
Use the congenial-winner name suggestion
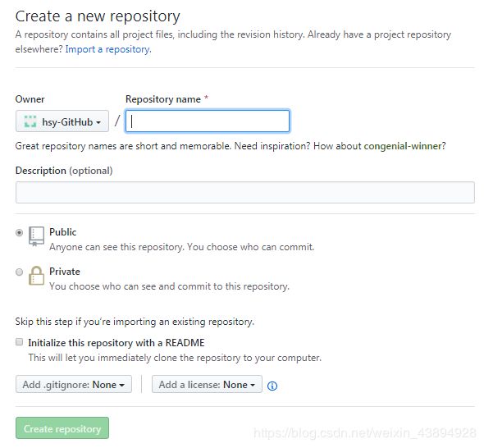click(403, 146)
